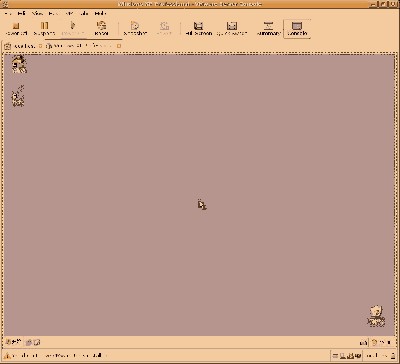
Task: Select the Recycle Bin desktop icon
Action: (376, 316)
